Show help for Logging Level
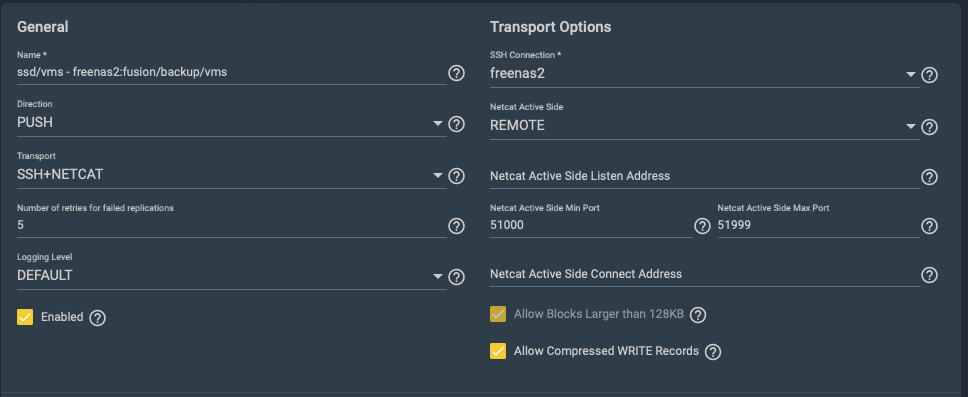 point(456,277)
